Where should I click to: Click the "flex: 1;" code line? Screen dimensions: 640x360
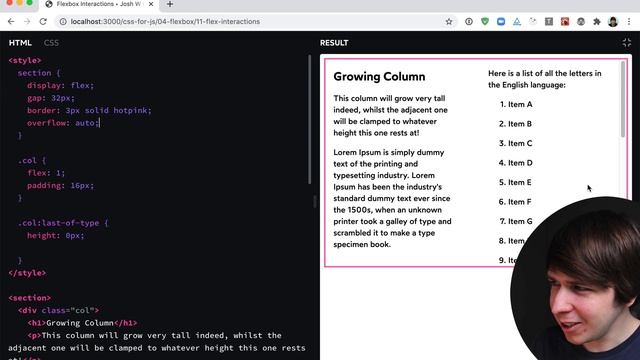coord(46,173)
